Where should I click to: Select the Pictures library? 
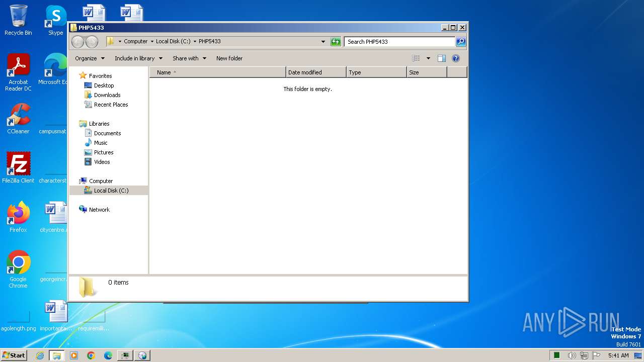(x=104, y=152)
